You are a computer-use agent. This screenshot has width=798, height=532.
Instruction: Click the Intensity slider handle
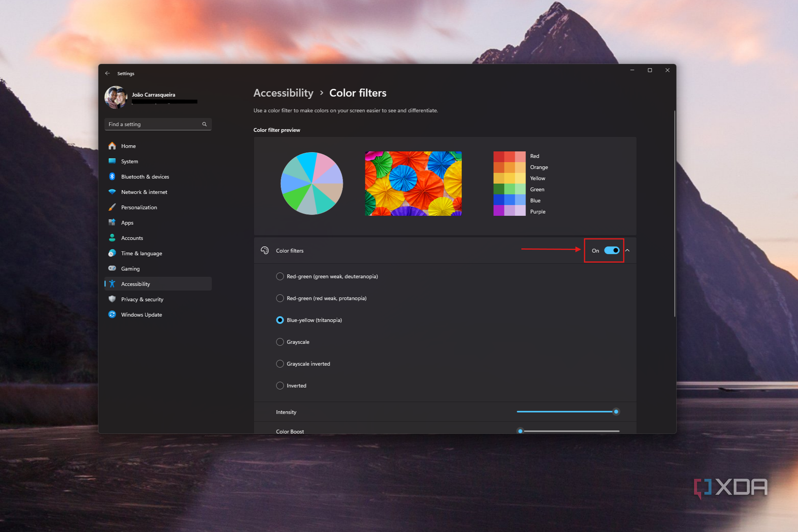coord(616,412)
